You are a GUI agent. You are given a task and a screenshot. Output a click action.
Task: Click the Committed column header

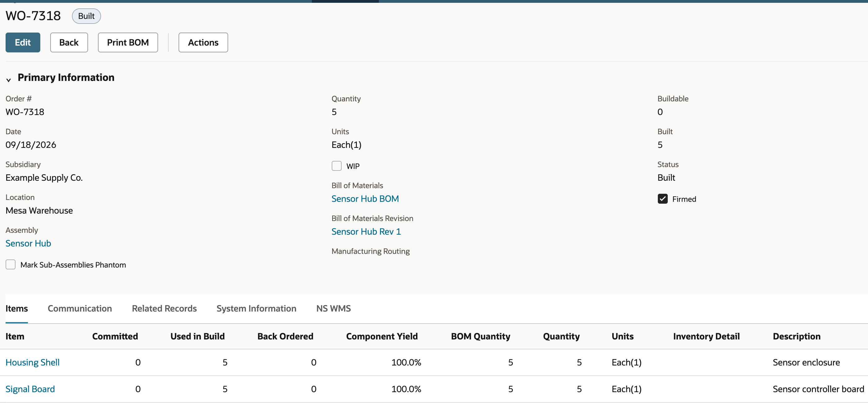[x=115, y=336]
